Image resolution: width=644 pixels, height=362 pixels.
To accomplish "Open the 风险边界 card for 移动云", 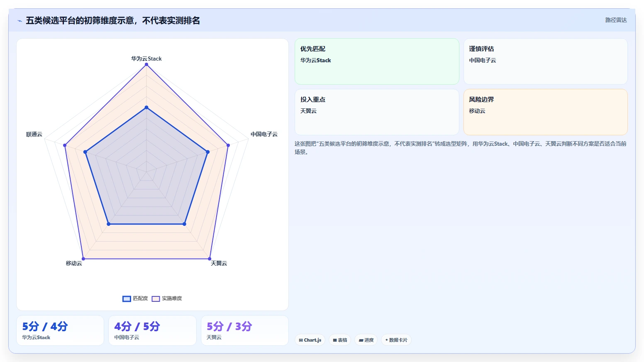I will click(x=545, y=112).
